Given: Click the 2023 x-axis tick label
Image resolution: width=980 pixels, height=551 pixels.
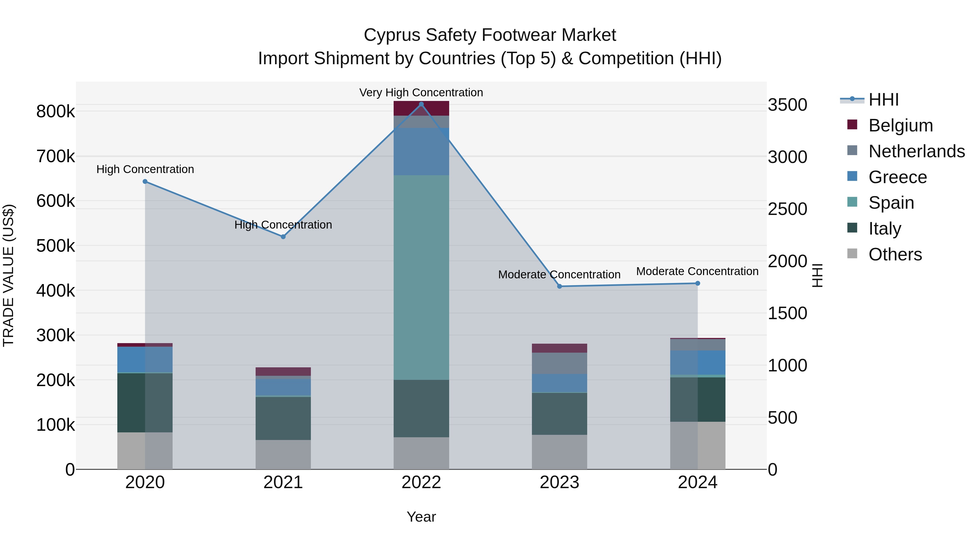Looking at the screenshot, I should tap(559, 482).
